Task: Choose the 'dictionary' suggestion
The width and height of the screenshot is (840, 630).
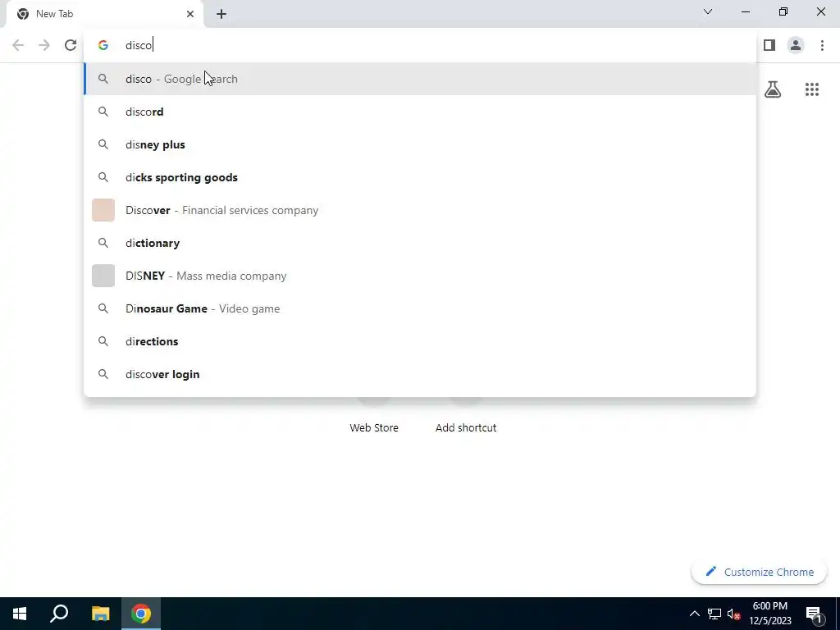Action: click(x=421, y=243)
